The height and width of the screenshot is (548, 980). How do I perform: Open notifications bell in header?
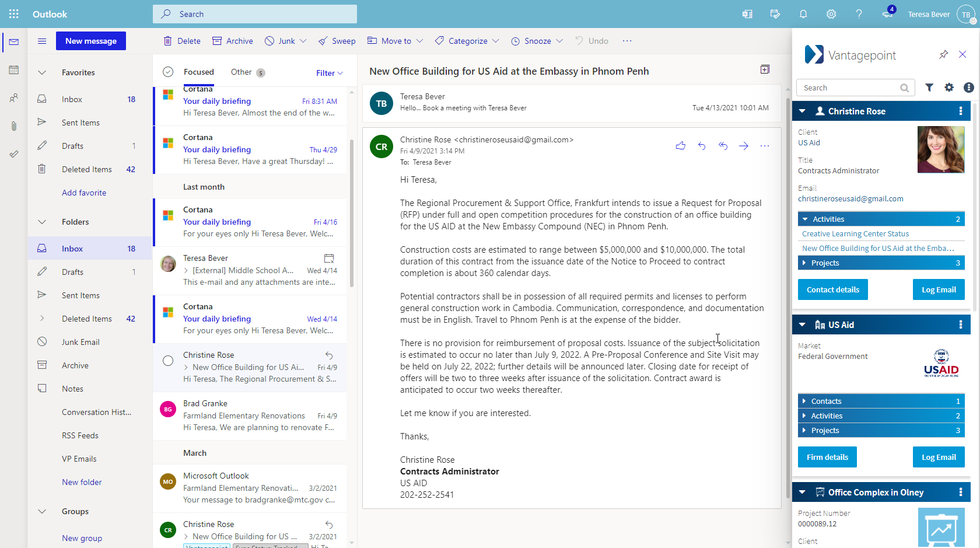(x=803, y=14)
